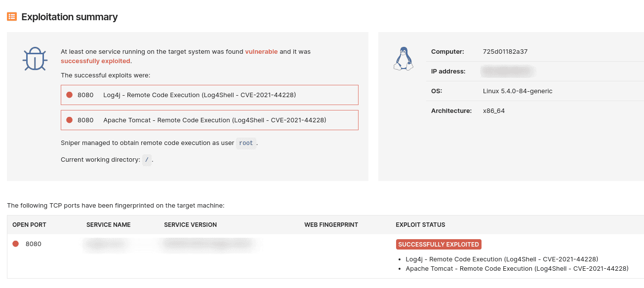Click the orange list icon beside Exploitation summary
The width and height of the screenshot is (644, 288).
coord(12,17)
